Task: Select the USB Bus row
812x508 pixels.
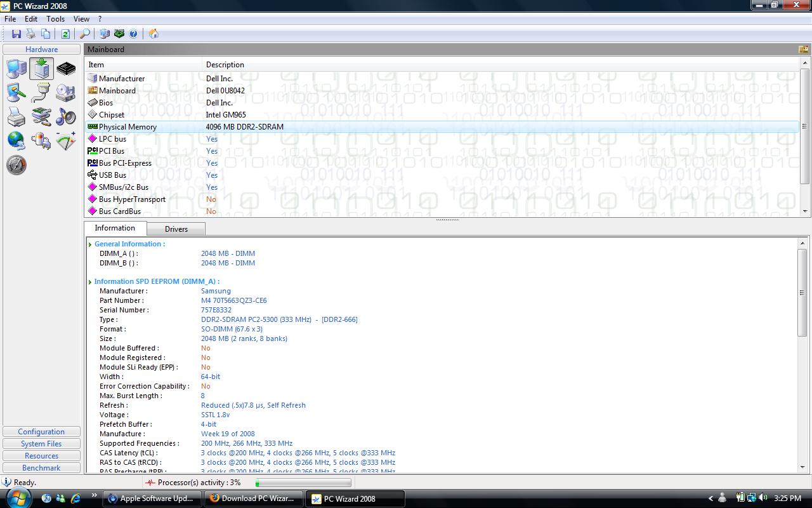Action: point(442,175)
